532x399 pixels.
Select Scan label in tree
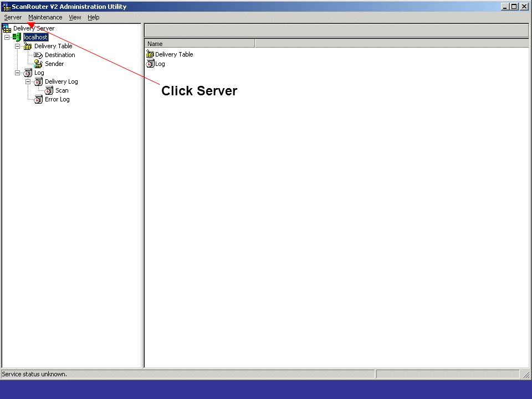click(62, 90)
